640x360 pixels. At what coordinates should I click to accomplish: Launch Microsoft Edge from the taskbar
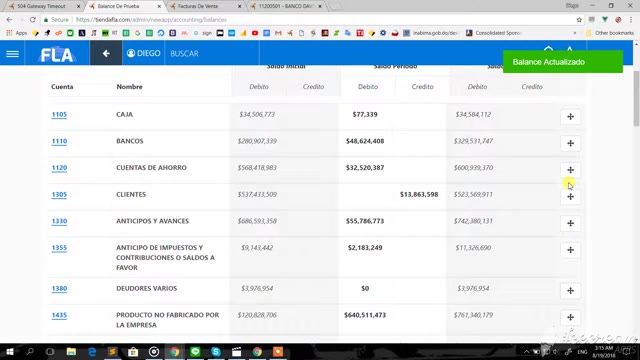92,352
